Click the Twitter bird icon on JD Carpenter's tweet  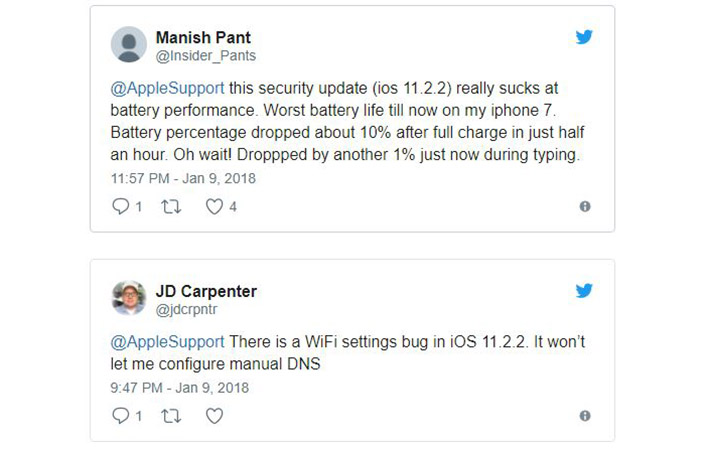584,291
